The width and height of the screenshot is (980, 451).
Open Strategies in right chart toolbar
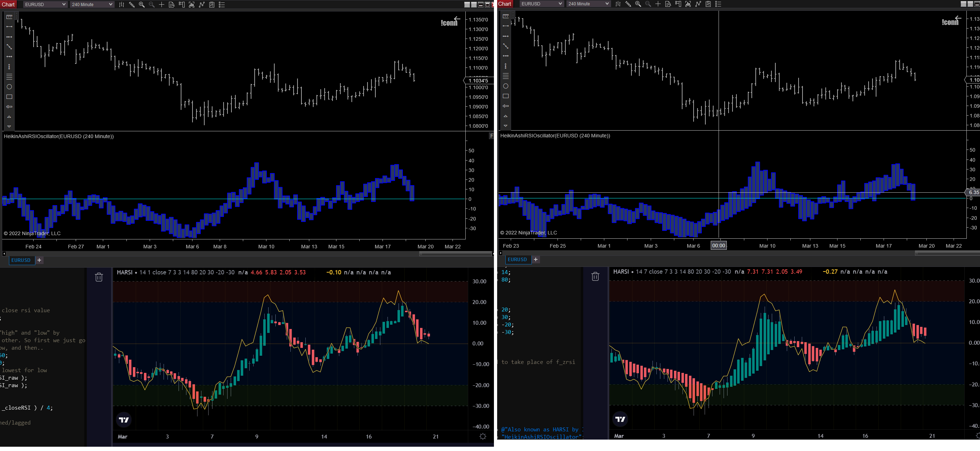point(698,4)
